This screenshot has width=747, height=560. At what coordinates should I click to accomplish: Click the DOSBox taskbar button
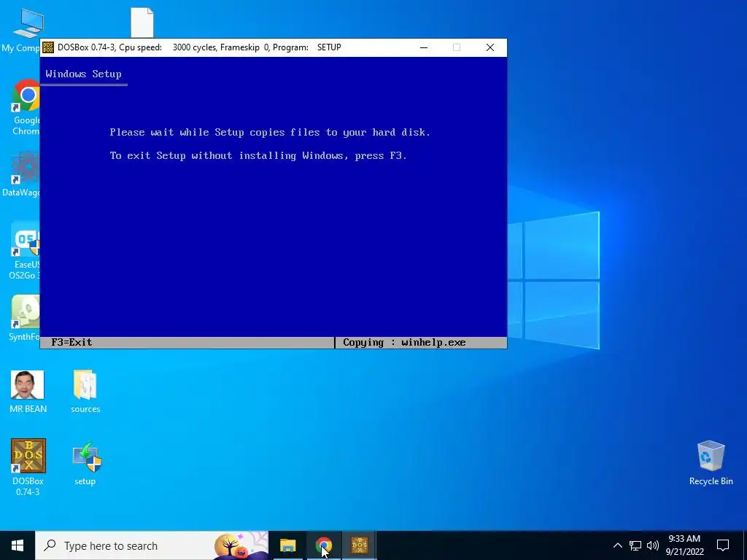click(359, 545)
